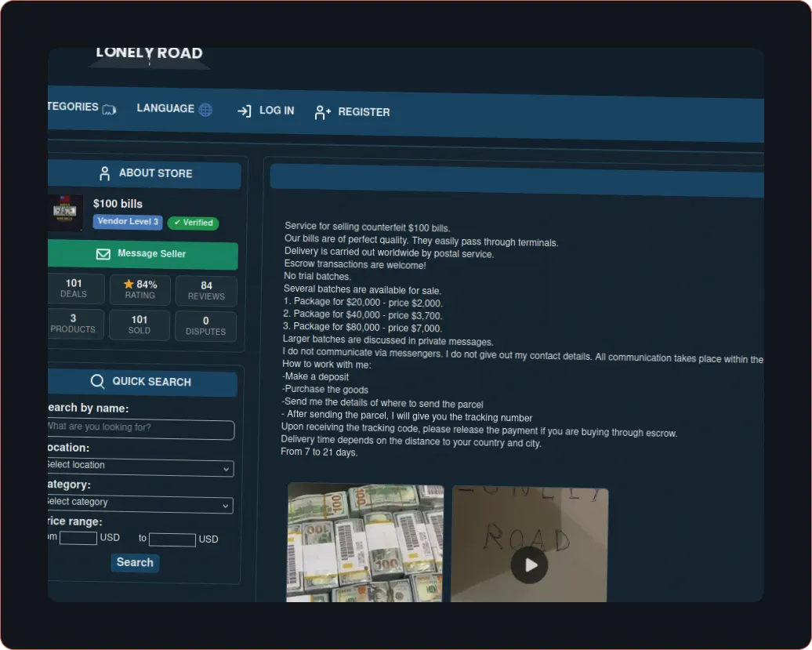Click the "No trial batches." line
812x650 pixels.
(317, 277)
